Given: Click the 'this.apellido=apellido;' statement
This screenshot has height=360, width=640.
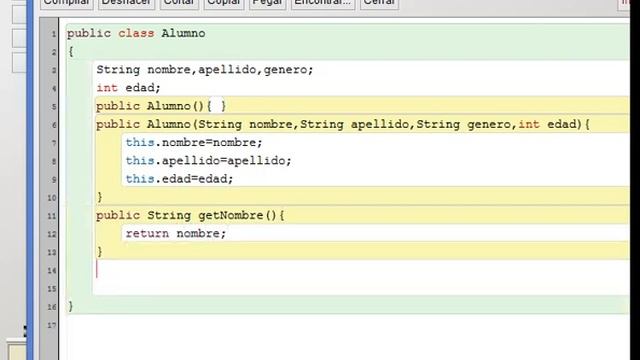Looking at the screenshot, I should [x=209, y=160].
